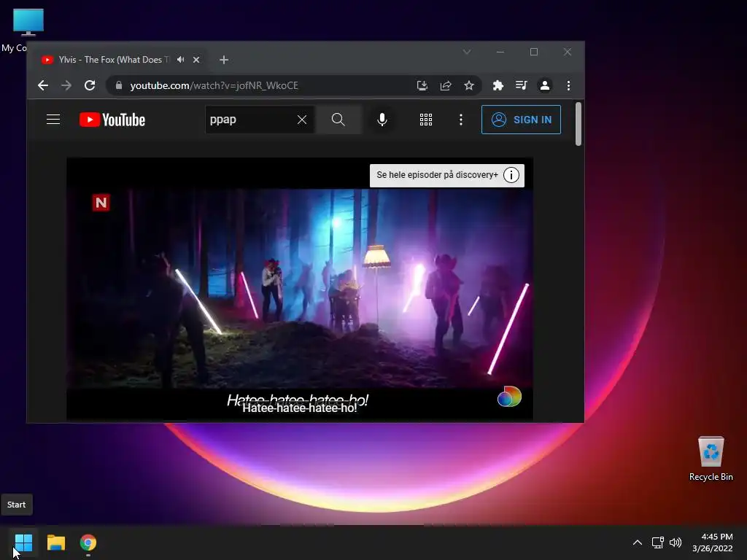Screen dimensions: 747x560
Task: Open the Windows Start button
Action: click(x=23, y=542)
